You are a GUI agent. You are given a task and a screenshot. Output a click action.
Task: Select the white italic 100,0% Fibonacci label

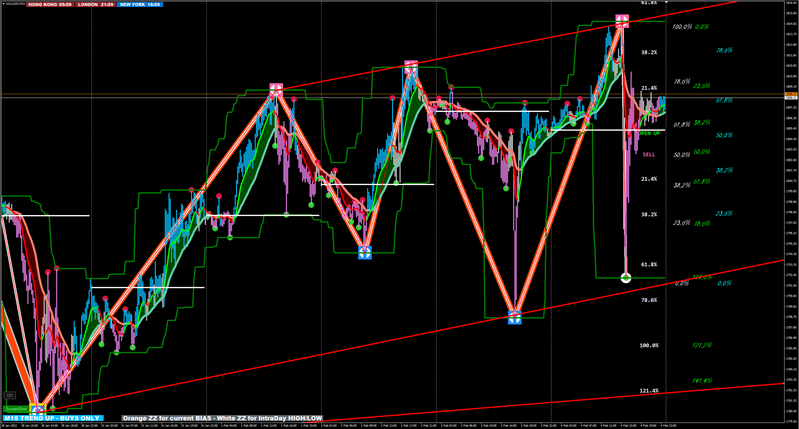tap(682, 26)
